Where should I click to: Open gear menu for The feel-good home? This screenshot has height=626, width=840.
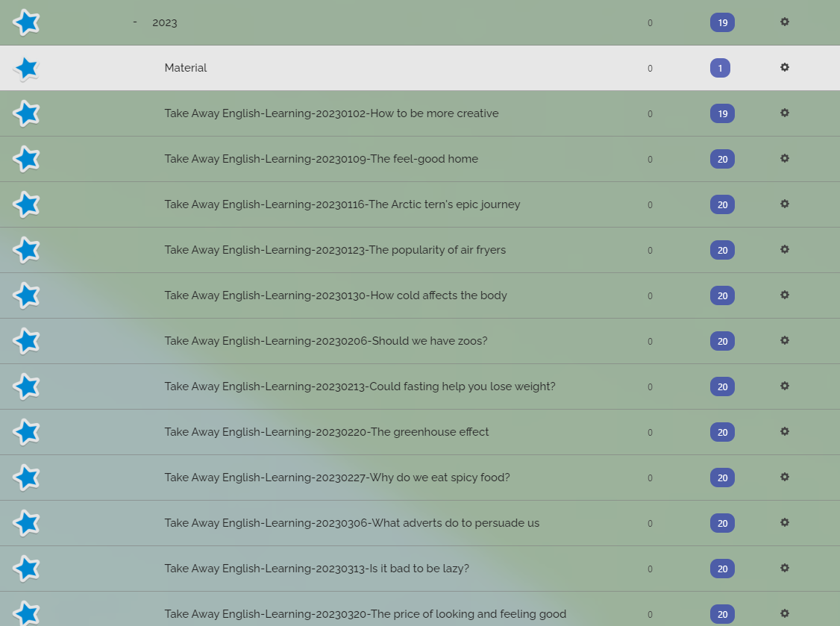click(x=784, y=159)
